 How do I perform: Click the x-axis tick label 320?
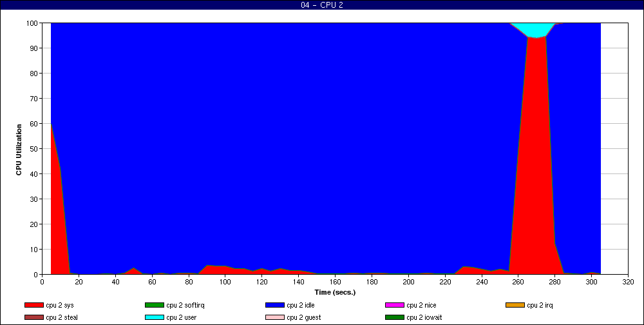[x=628, y=282]
